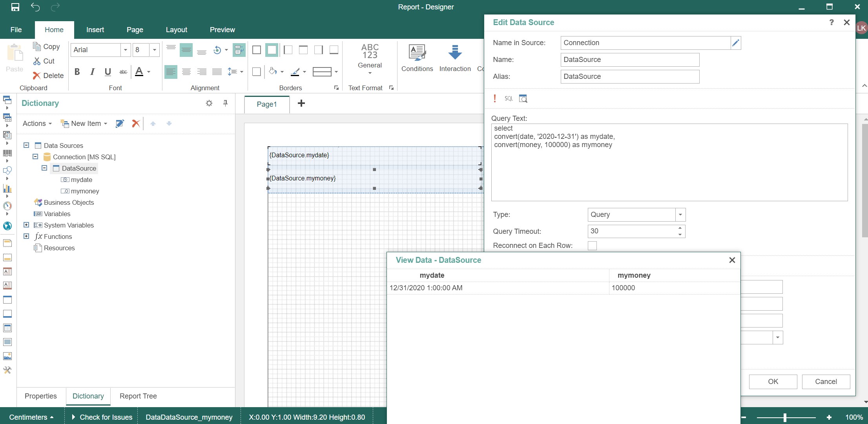Add a new page with plus icon

[x=301, y=103]
